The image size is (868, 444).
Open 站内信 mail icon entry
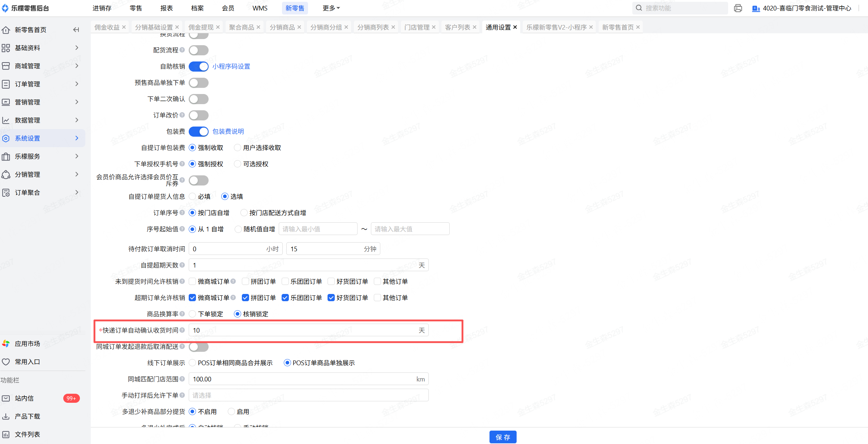[x=6, y=398]
